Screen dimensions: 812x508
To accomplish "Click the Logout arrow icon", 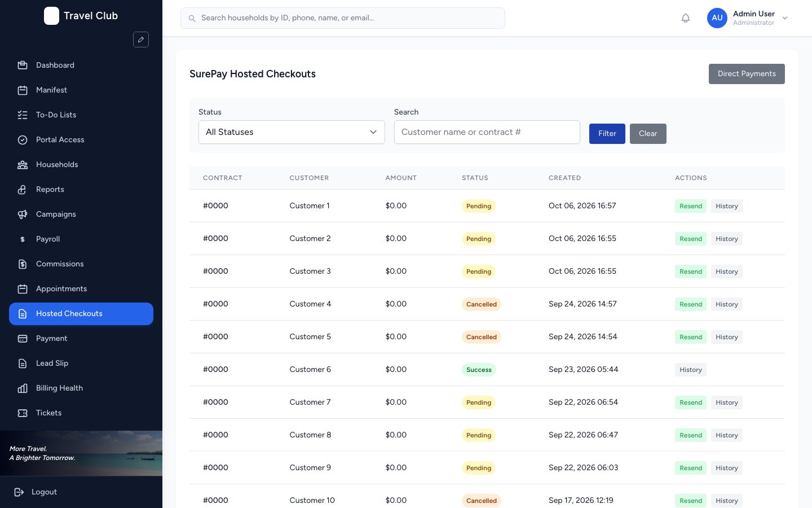I will [19, 492].
